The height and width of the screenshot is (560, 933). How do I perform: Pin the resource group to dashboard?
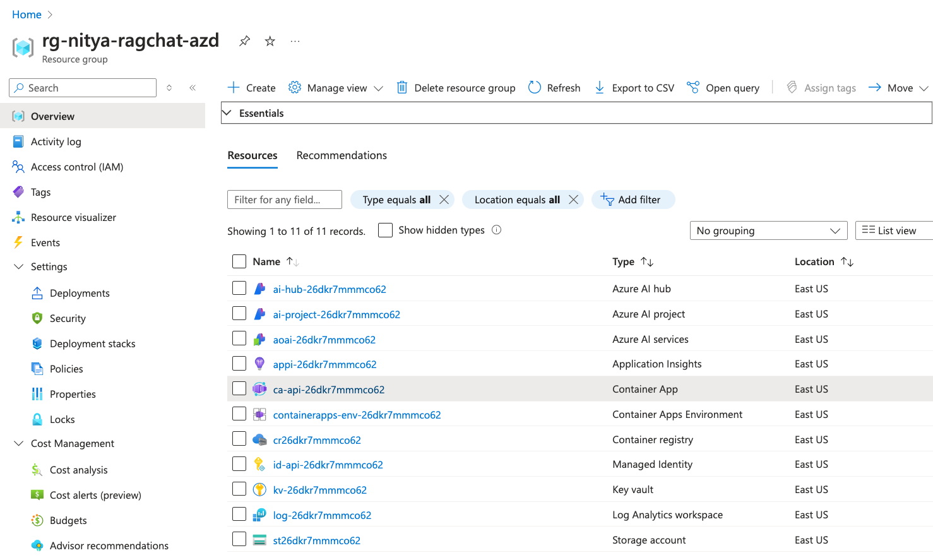[x=244, y=41]
